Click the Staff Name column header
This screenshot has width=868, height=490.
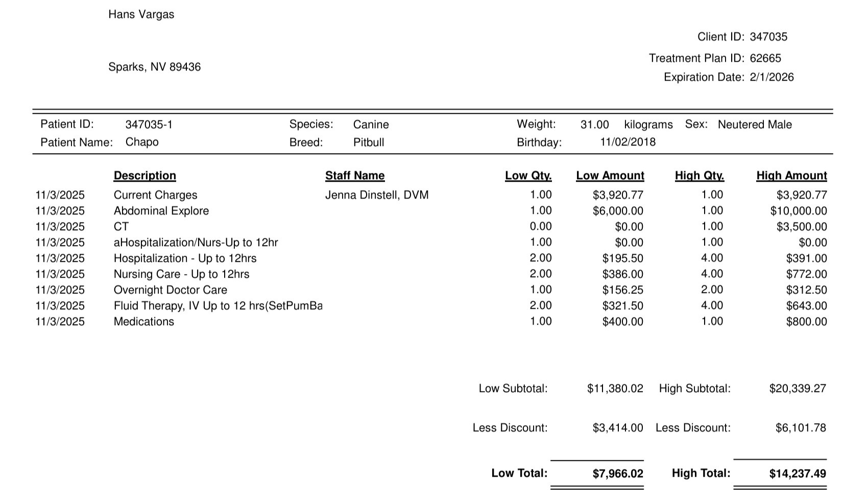355,176
